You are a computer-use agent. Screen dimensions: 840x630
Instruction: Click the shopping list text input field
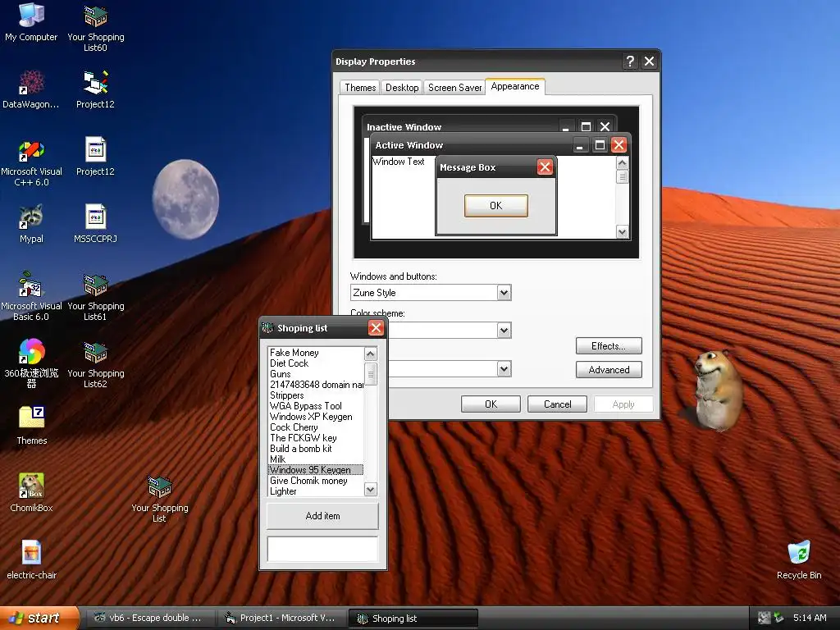pos(322,549)
